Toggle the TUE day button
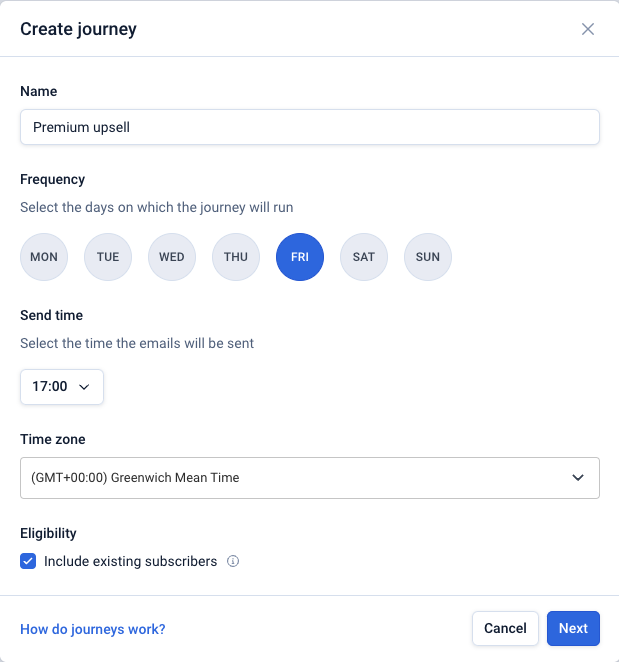This screenshot has width=619, height=662. point(108,257)
